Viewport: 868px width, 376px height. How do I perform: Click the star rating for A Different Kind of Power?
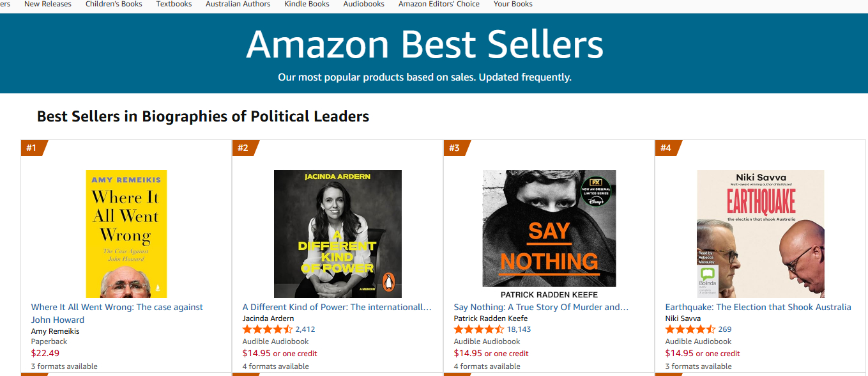[x=267, y=330]
